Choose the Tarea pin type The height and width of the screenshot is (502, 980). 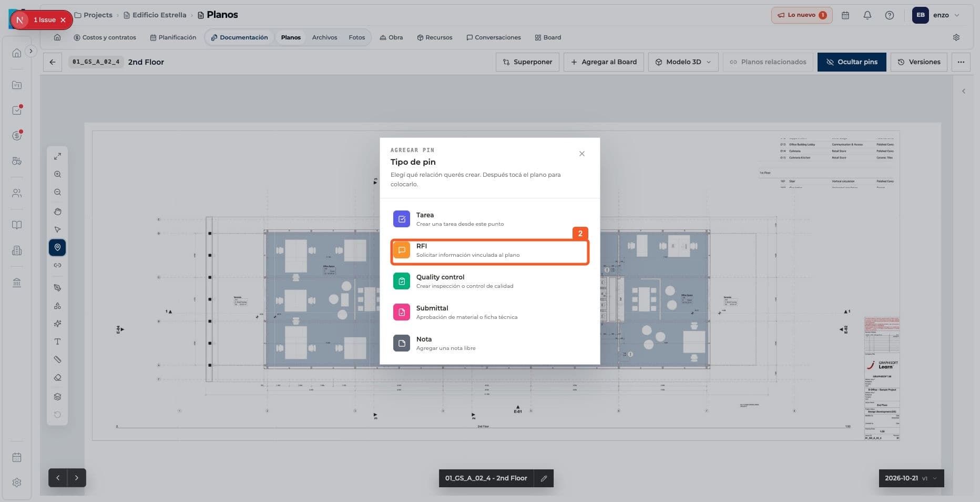[x=489, y=219]
